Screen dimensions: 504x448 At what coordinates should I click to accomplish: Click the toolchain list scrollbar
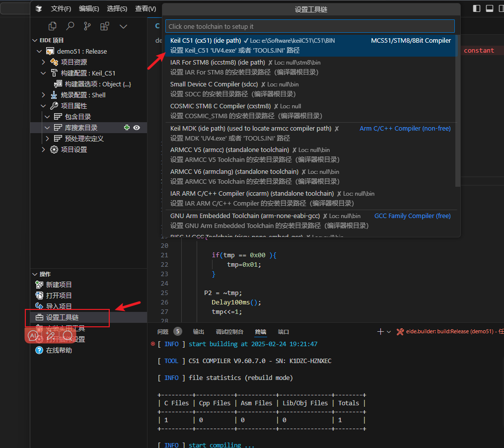pos(458,111)
